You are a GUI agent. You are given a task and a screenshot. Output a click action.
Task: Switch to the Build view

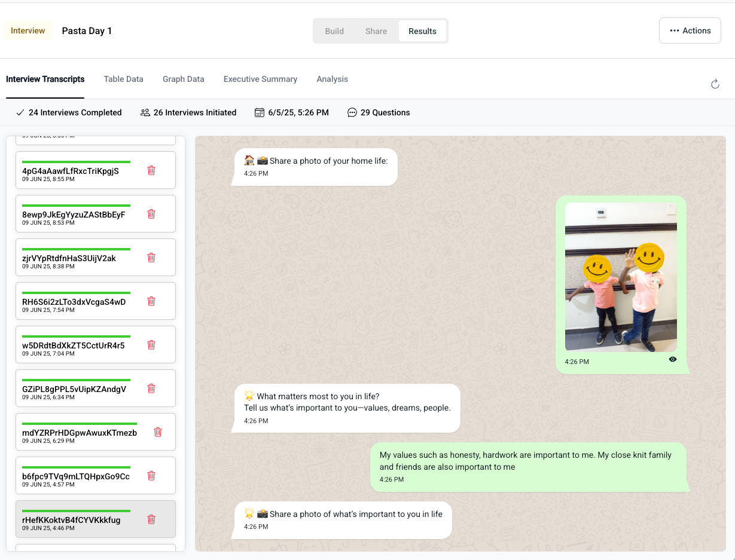[x=334, y=31]
